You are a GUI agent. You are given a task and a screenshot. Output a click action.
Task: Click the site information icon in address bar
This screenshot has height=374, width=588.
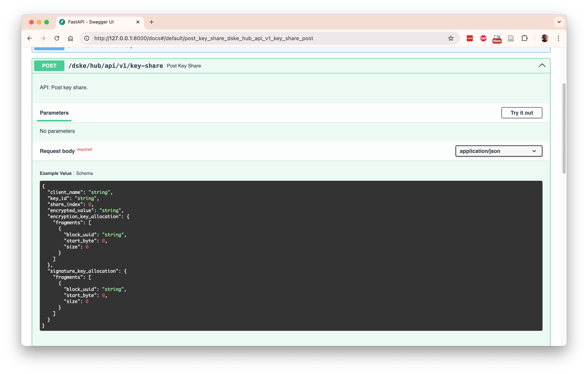[87, 38]
